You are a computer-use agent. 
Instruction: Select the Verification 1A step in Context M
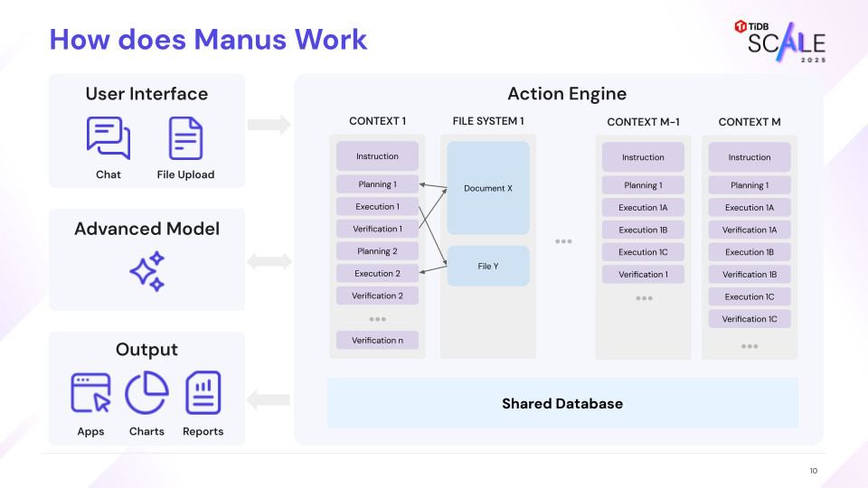750,230
